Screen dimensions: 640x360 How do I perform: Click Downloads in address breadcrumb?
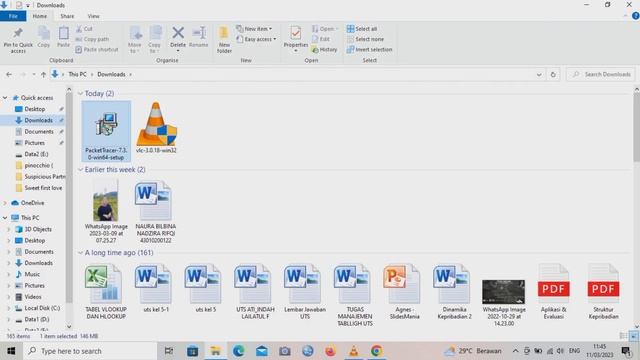[x=111, y=74]
